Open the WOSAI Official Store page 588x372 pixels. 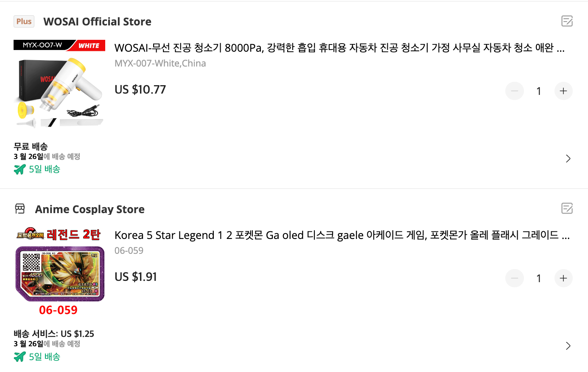click(97, 21)
